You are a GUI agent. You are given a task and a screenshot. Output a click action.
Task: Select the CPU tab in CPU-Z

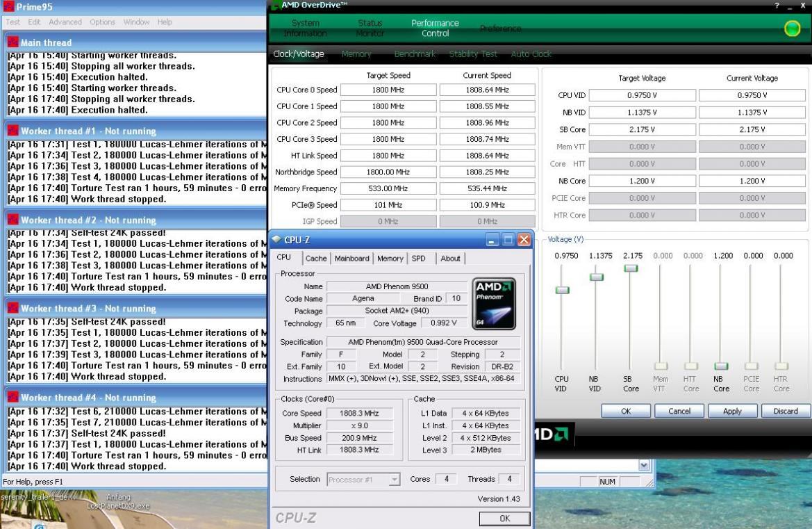click(284, 257)
